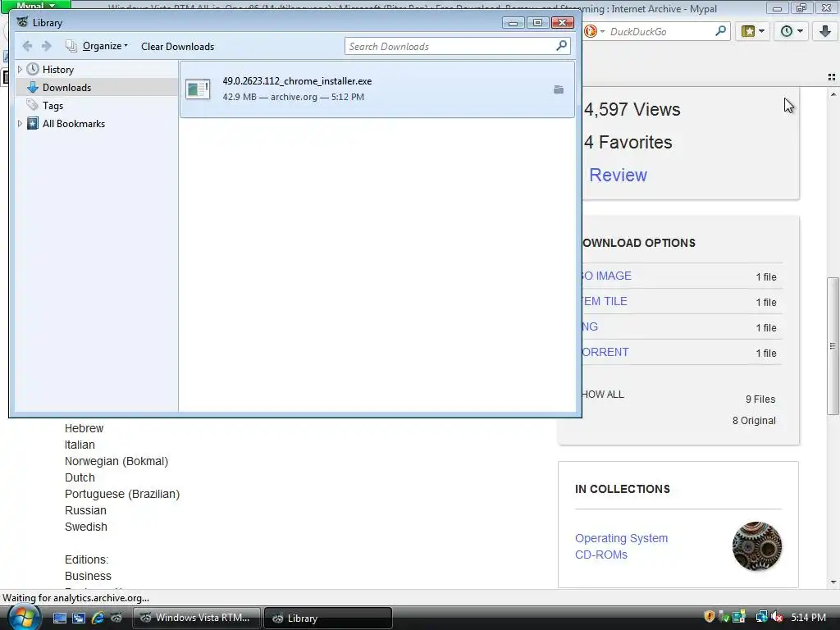Screen dimensions: 840x630
Task: Select History in the Library sidebar
Action: (x=58, y=70)
